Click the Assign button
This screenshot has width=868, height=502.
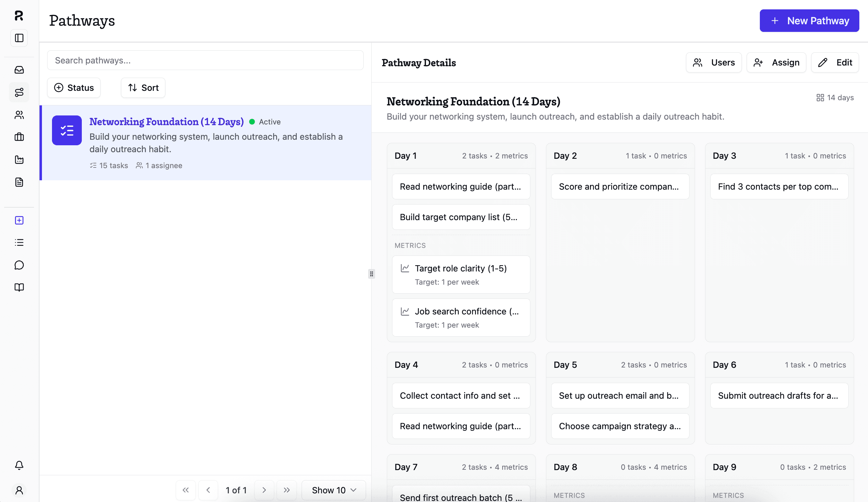tap(776, 62)
